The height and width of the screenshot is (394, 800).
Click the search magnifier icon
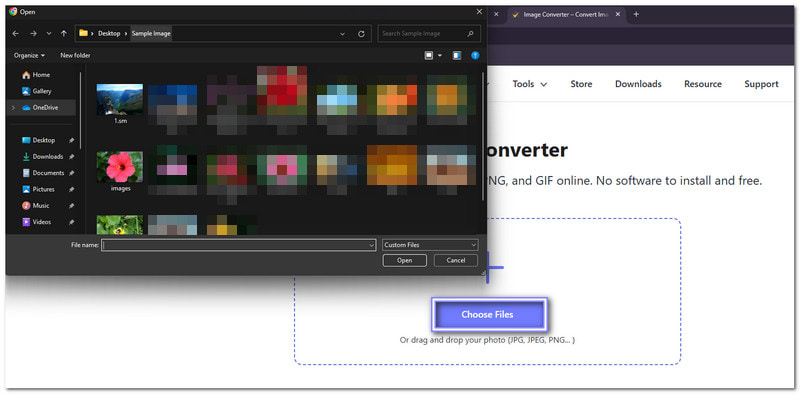tap(470, 34)
